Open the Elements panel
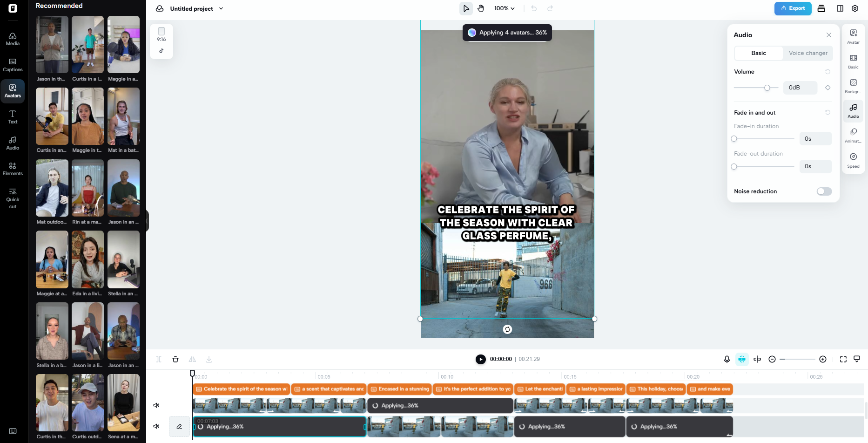The height and width of the screenshot is (443, 868). coord(13,169)
